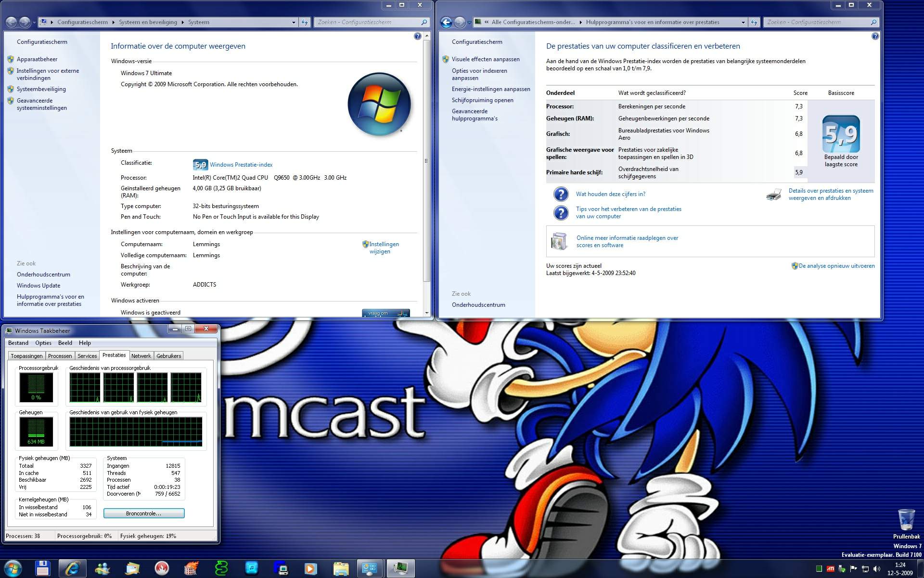Click Show Desktop button at taskbar end
This screenshot has width=924, height=578.
[920, 569]
